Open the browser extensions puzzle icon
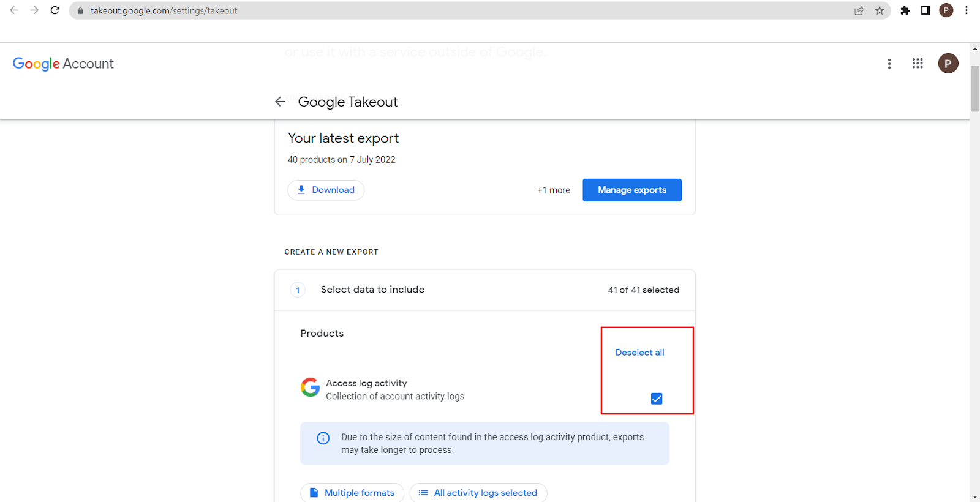Image resolution: width=980 pixels, height=502 pixels. [x=905, y=10]
